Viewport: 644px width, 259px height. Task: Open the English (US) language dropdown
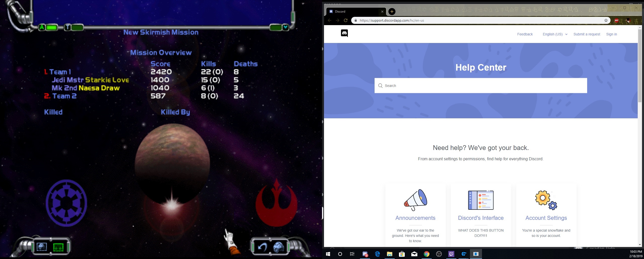tap(555, 34)
